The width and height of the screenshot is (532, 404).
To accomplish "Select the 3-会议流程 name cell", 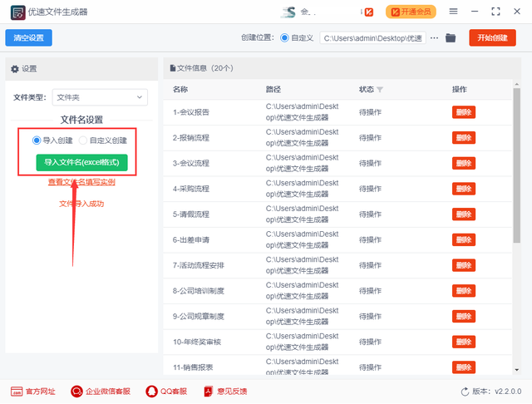I will [x=191, y=163].
